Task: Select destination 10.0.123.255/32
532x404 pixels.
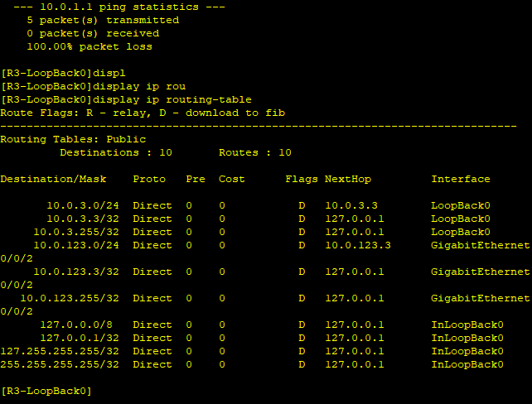Action: coord(70,298)
